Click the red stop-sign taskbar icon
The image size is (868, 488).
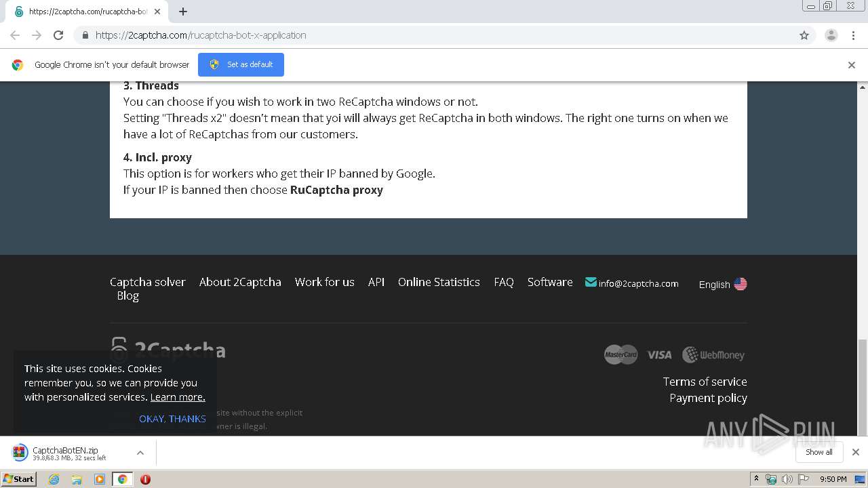tap(145, 479)
